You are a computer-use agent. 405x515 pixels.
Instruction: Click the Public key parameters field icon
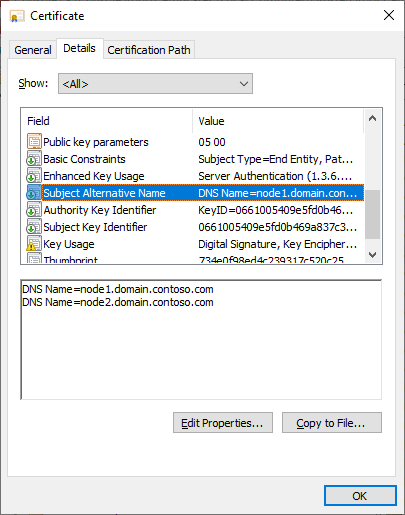click(x=34, y=141)
